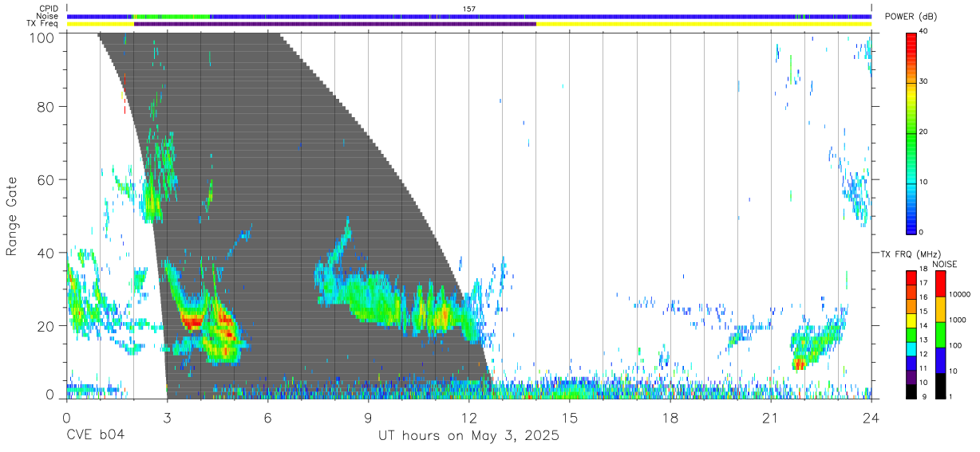Click the POWER (dB) colorbar

pyautogui.click(x=911, y=132)
